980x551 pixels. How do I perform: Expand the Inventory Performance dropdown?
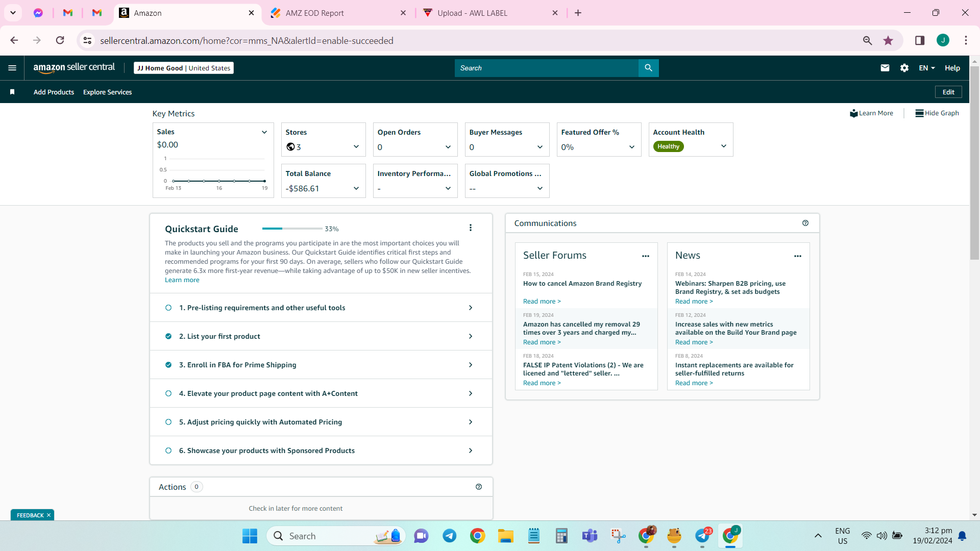point(448,188)
